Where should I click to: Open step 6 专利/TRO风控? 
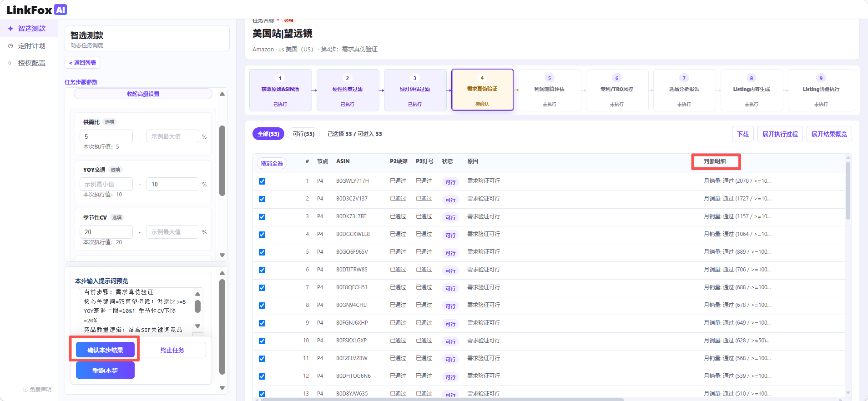617,90
